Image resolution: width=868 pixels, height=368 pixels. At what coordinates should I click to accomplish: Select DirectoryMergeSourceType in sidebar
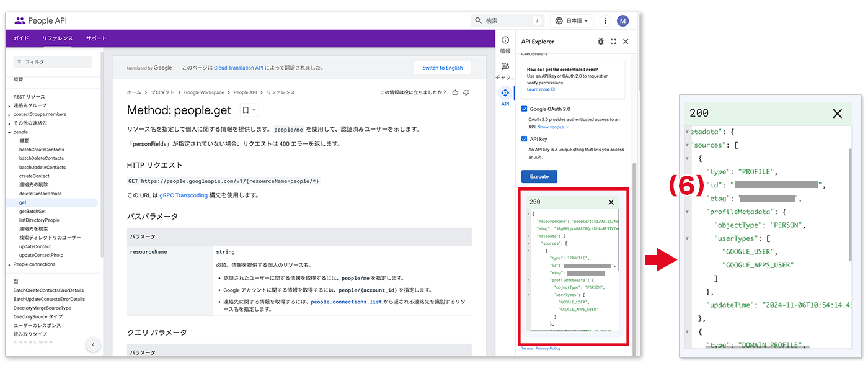(x=42, y=308)
